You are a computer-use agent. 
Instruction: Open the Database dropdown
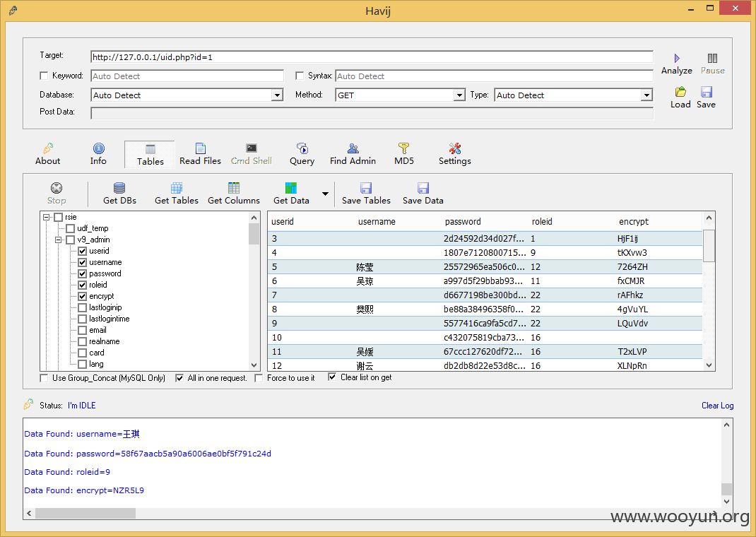click(277, 95)
